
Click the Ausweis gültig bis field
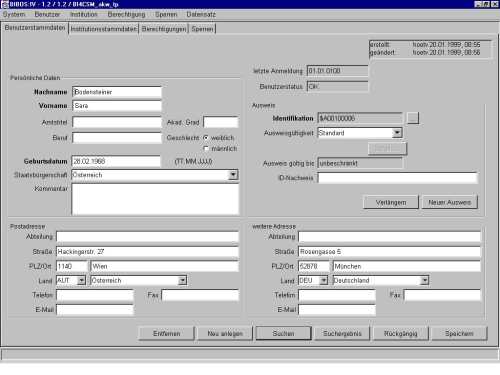coord(360,163)
